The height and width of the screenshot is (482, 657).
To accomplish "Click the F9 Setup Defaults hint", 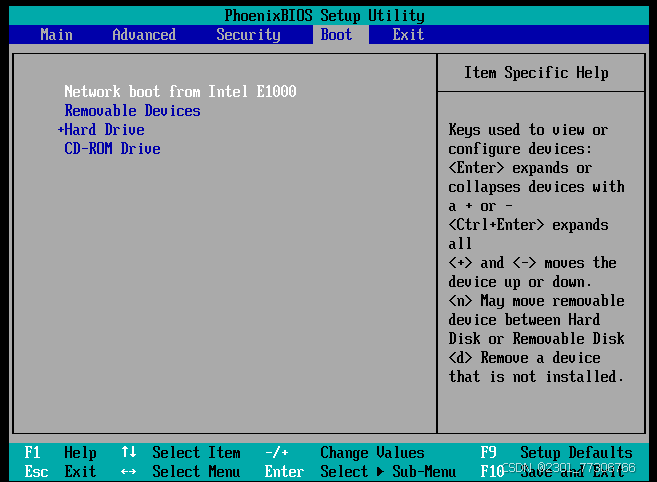I will (556, 453).
